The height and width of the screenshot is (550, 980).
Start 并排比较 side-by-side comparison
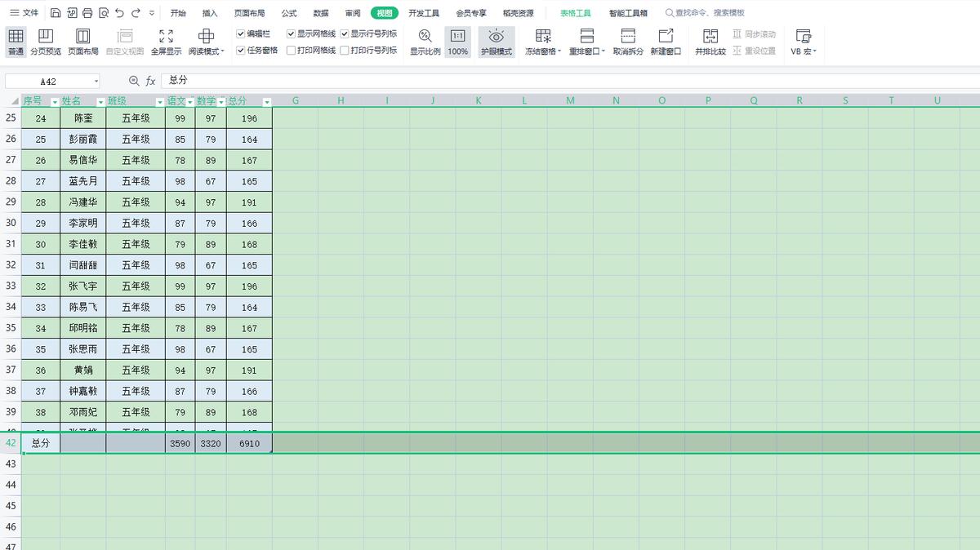[710, 42]
